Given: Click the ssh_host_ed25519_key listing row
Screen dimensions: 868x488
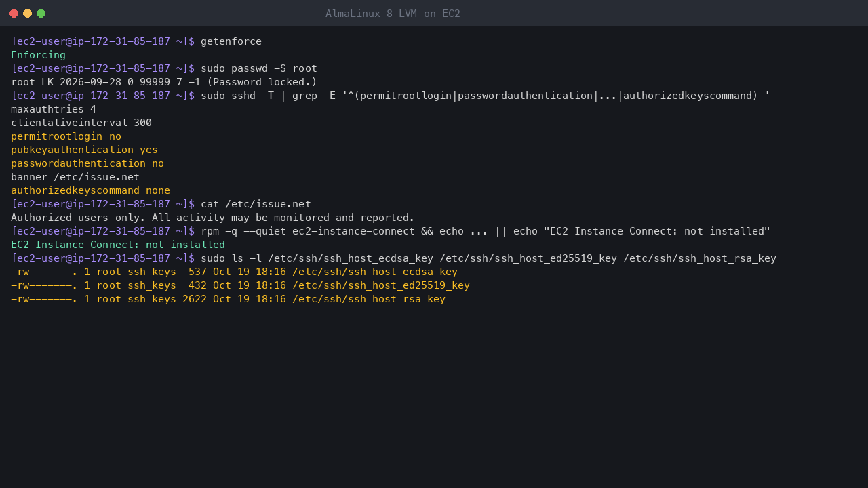Looking at the screenshot, I should pyautogui.click(x=241, y=285).
